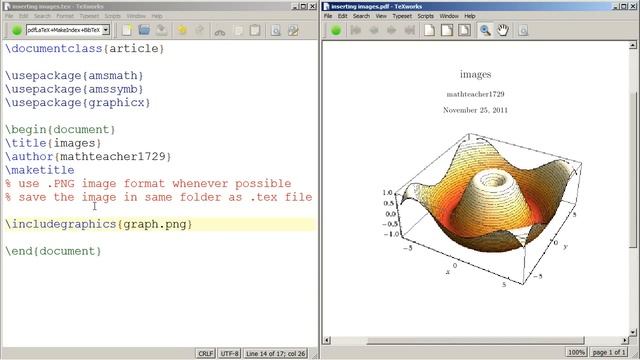This screenshot has height=360, width=640.
Task: Click the Fit to Window page icon
Action: 464,30
